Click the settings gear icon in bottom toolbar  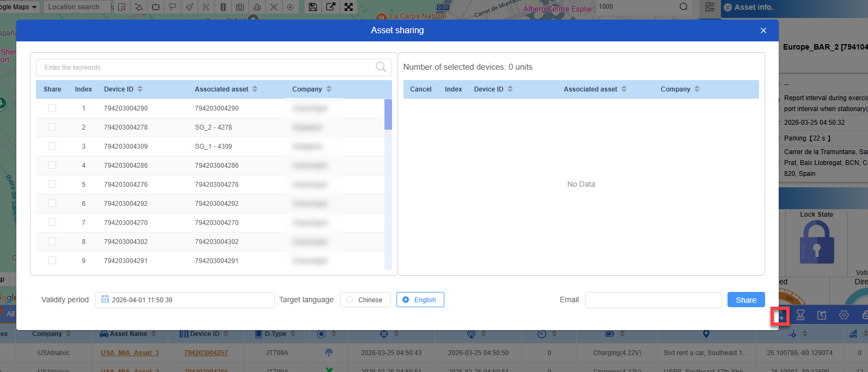tap(844, 315)
